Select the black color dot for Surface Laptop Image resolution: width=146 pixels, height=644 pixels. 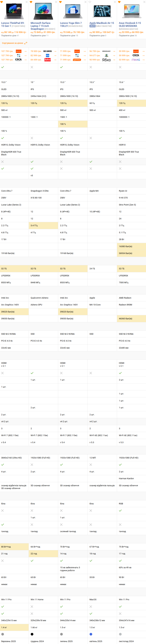[32, 634]
